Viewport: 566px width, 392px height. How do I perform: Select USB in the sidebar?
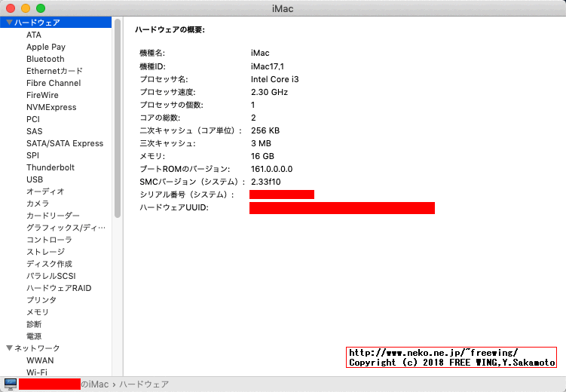[35, 179]
